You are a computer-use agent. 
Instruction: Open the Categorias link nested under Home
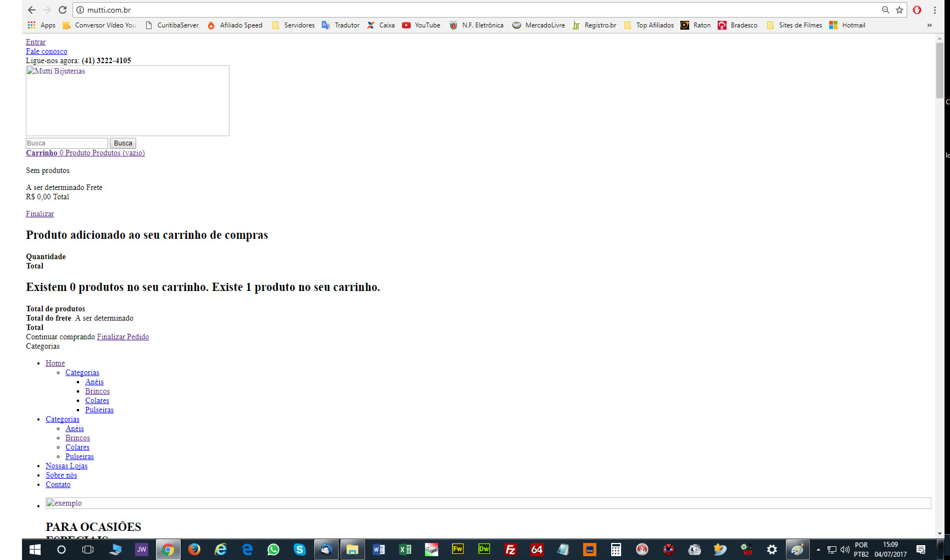pos(82,373)
